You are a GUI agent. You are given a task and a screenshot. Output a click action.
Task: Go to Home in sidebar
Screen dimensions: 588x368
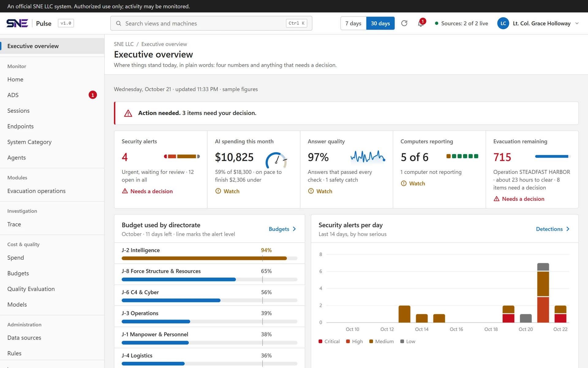52,79
